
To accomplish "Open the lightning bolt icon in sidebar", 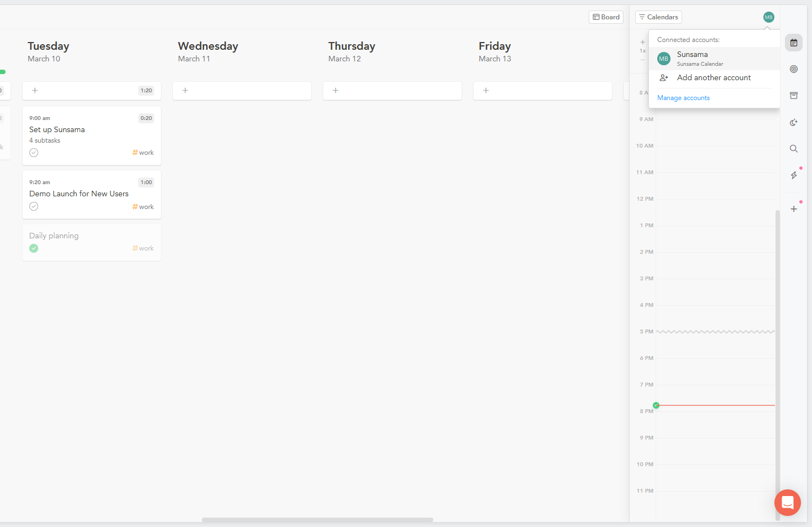I will 794,175.
